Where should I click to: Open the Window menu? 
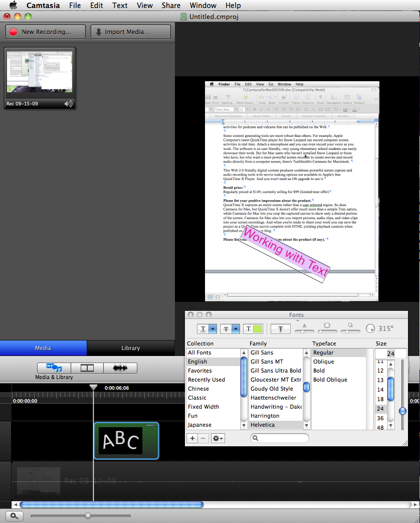coord(203,6)
